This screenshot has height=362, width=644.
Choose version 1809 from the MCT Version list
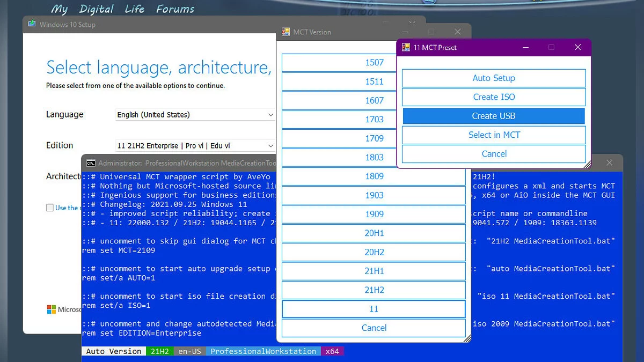374,176
